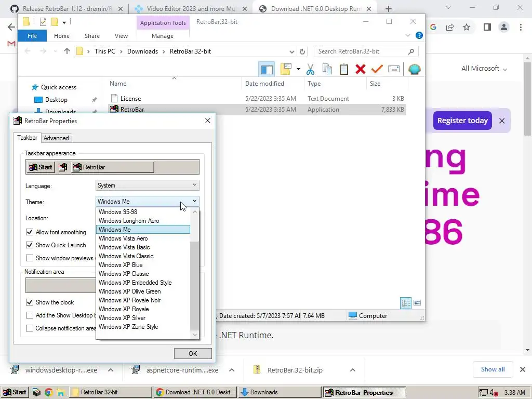Click the Explorer help question mark icon
The width and height of the screenshot is (532, 399).
[419, 36]
